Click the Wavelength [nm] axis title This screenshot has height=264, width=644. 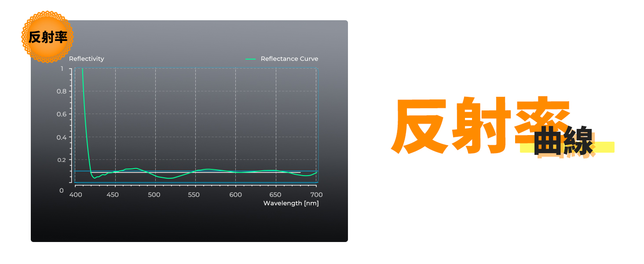[x=291, y=203]
